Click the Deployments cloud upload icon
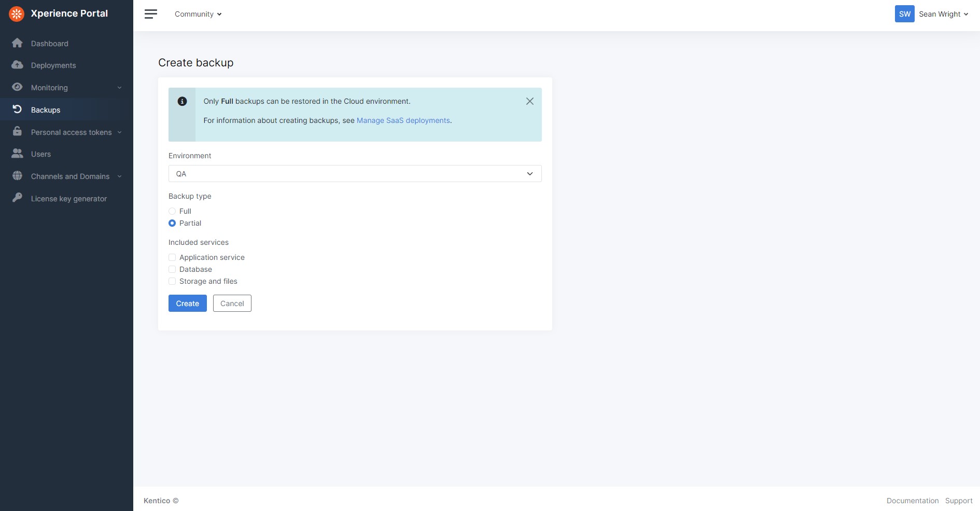The height and width of the screenshot is (511, 980). (x=17, y=65)
